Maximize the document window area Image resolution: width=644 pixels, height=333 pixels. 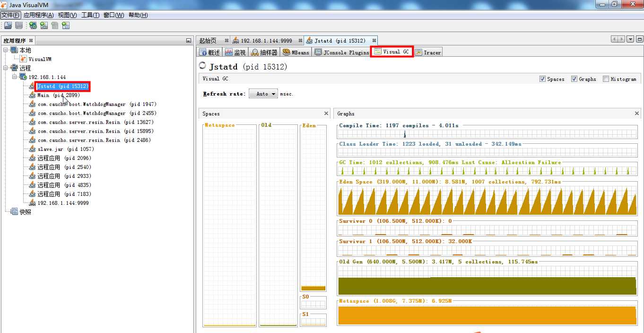(x=639, y=40)
